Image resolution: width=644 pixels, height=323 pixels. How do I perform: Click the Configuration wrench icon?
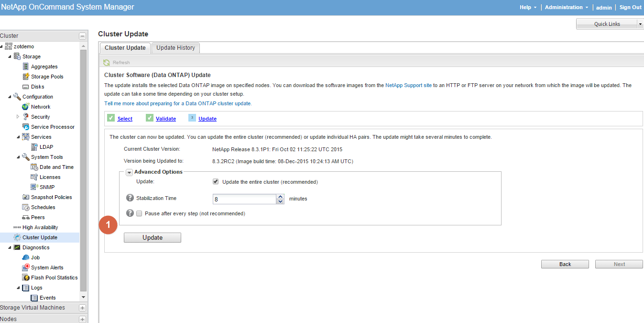pyautogui.click(x=17, y=97)
